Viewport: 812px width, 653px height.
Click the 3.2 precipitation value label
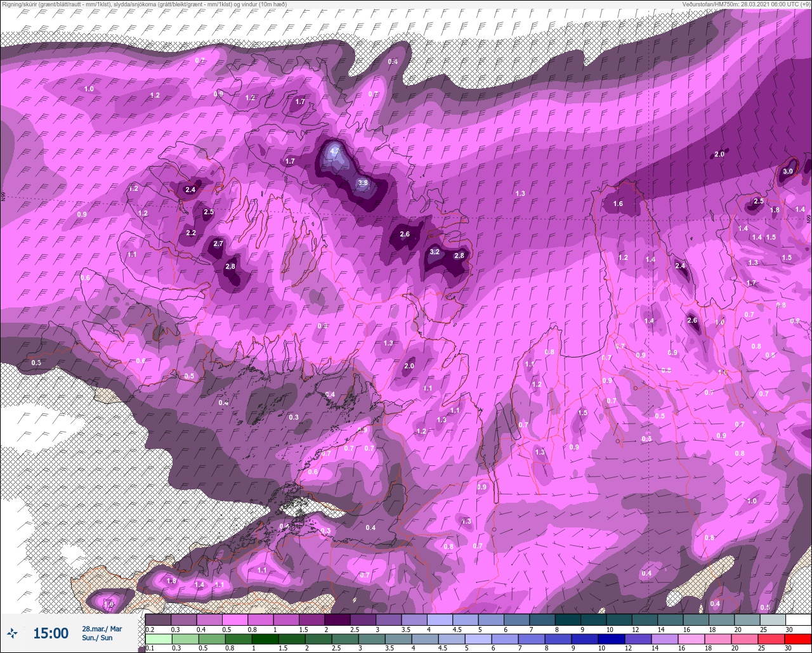(435, 252)
